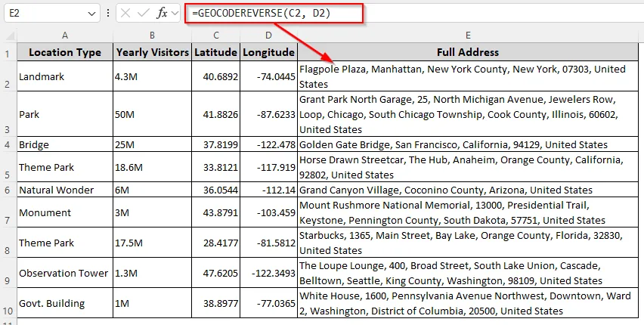Select the longitude cell "-87.6233"
Screen dimensions: 644x325
pyautogui.click(x=268, y=114)
